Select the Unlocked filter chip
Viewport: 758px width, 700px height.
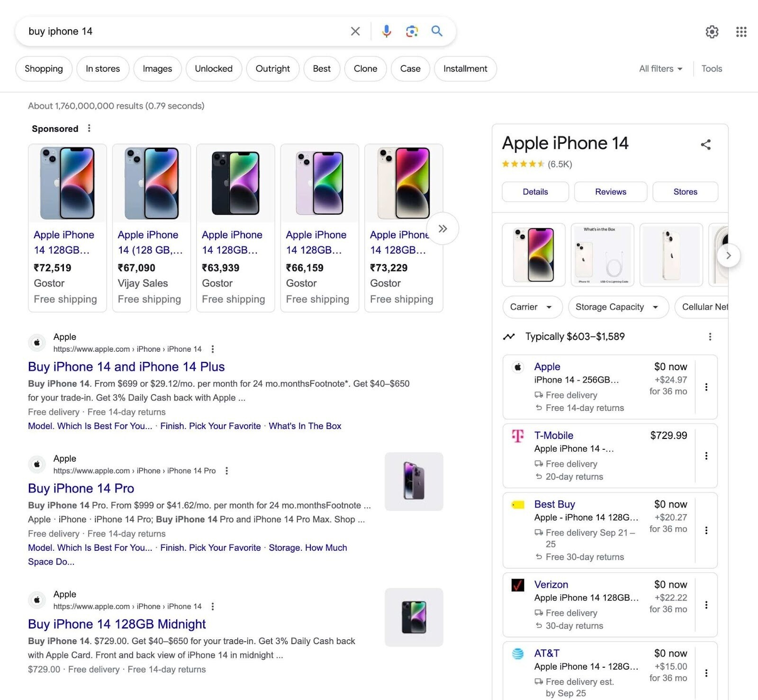point(214,69)
